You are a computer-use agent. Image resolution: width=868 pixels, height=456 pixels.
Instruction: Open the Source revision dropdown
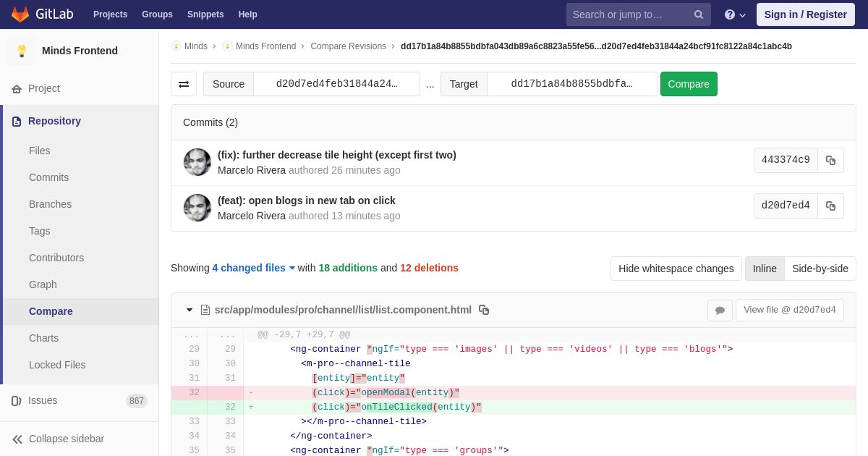point(337,84)
